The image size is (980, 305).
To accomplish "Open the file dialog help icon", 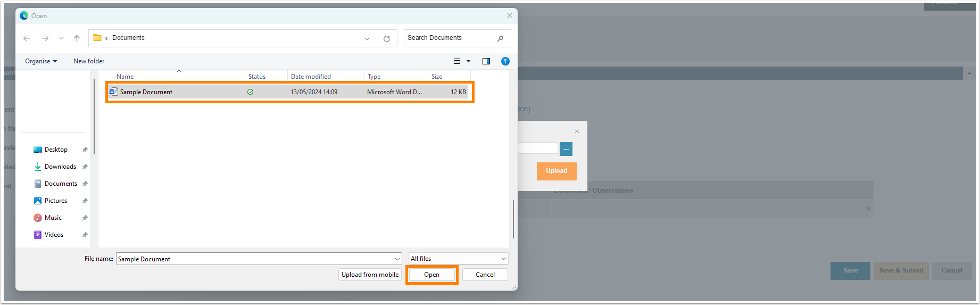I will [x=505, y=61].
